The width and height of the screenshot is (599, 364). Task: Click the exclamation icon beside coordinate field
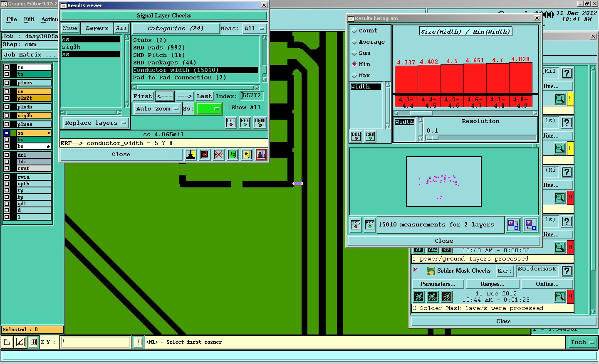click(138, 342)
